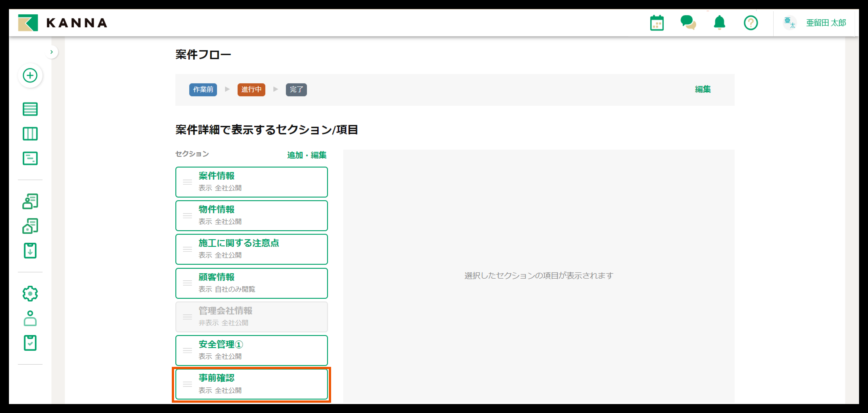Select the 案件情報 section

click(251, 182)
